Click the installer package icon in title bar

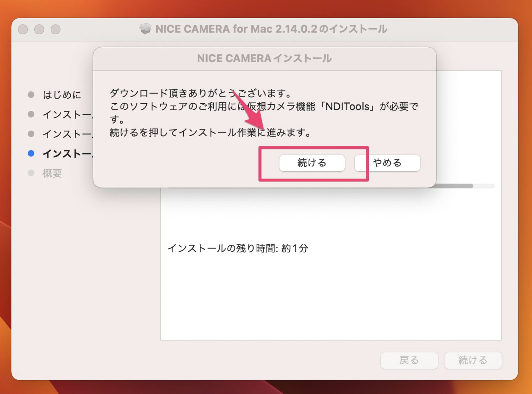pos(145,29)
